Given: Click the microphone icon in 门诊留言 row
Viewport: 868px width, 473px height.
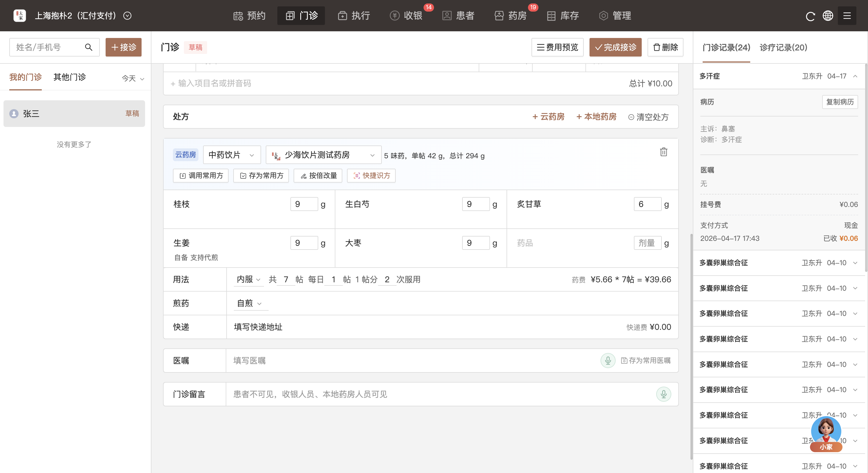Looking at the screenshot, I should [x=663, y=394].
